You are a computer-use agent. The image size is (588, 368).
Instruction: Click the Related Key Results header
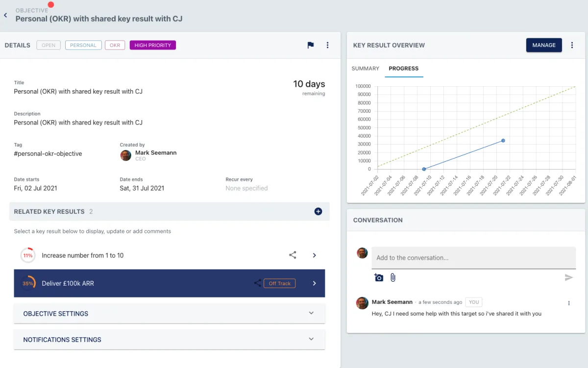pos(170,212)
